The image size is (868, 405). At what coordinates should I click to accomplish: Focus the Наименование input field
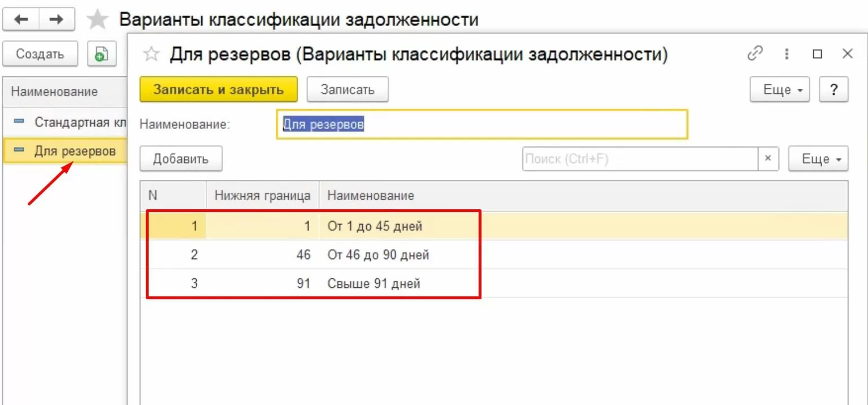pos(483,124)
